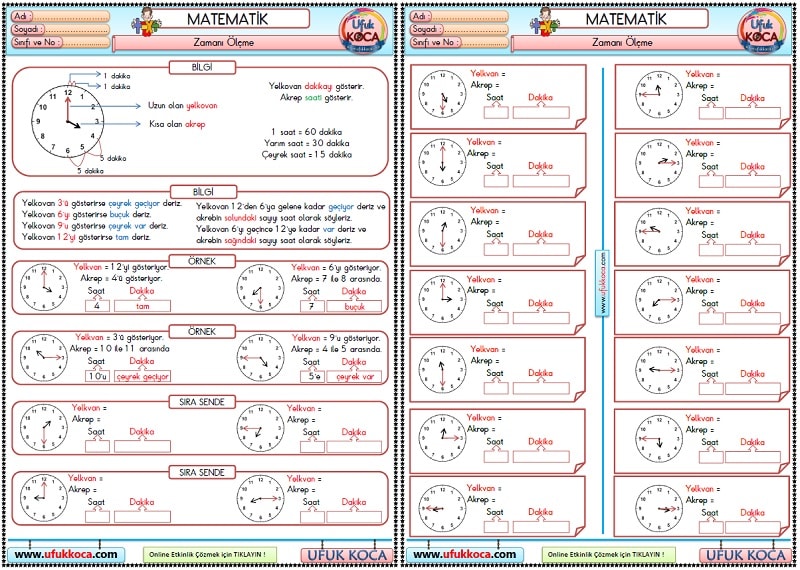Click the Dakika box containing 'çeyrek geçiyor'
Viewport: 800px width, 570px height.
click(x=142, y=376)
